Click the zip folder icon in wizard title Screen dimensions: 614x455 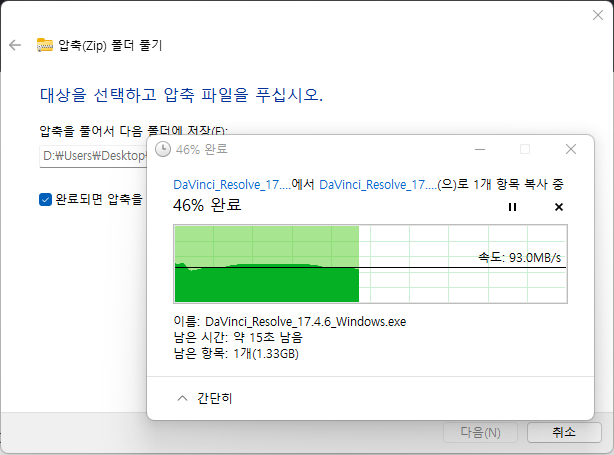[x=45, y=45]
